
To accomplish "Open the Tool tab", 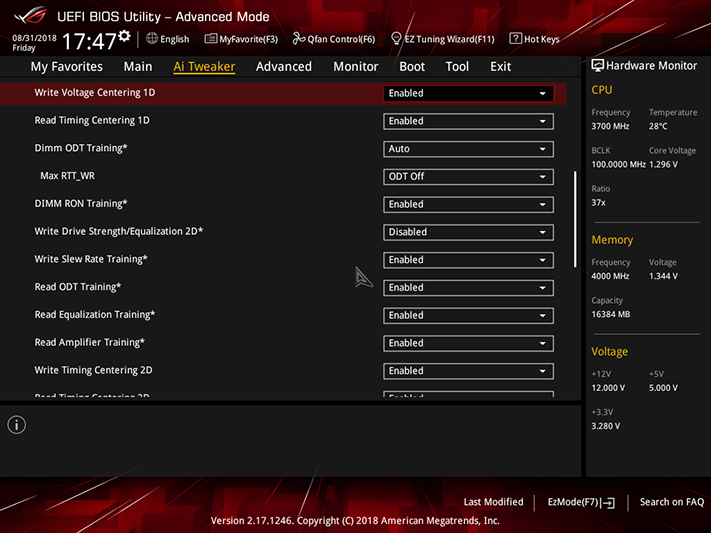I will click(x=457, y=67).
